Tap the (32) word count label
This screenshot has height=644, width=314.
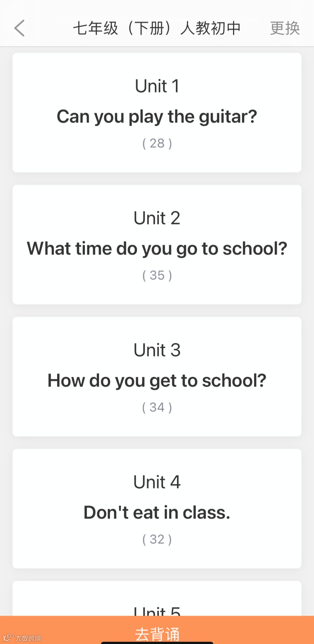pyautogui.click(x=157, y=540)
